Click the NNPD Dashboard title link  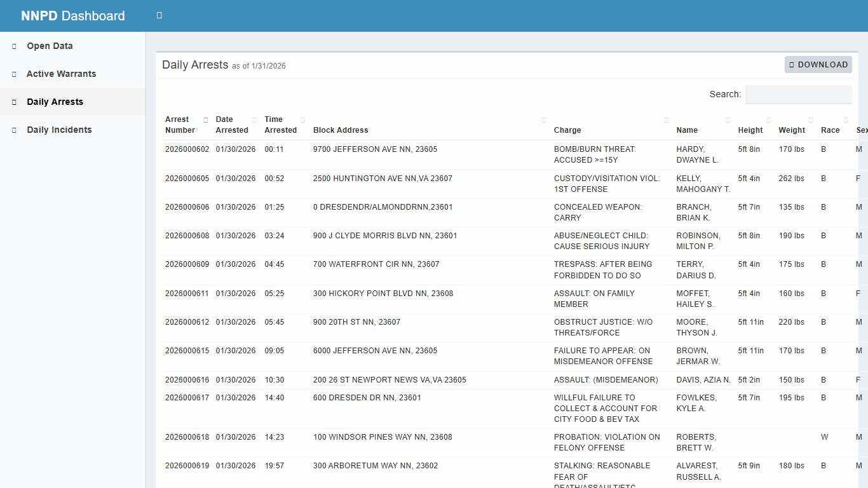(x=72, y=15)
